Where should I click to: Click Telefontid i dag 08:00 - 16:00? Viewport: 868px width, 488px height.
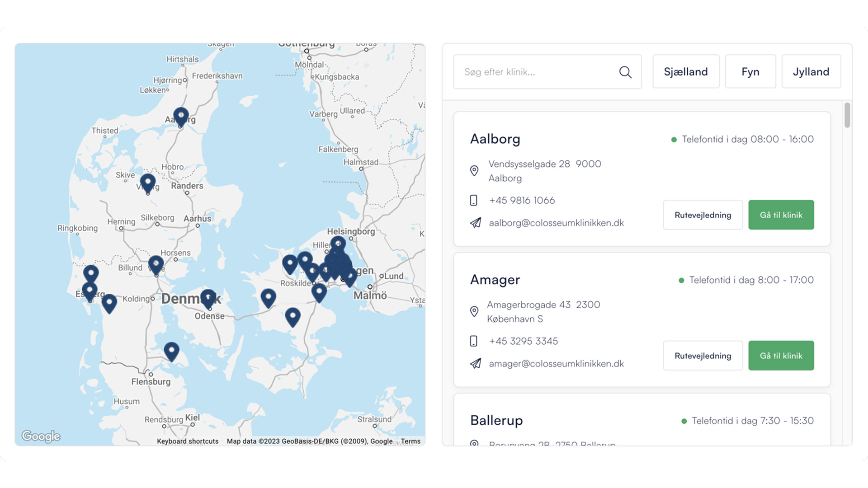[x=748, y=139]
